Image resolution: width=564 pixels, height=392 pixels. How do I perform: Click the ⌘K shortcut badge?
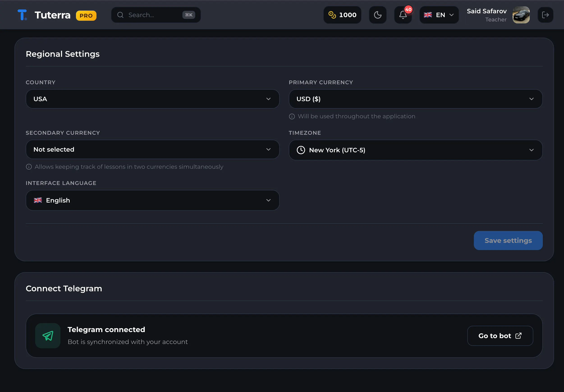(x=189, y=15)
